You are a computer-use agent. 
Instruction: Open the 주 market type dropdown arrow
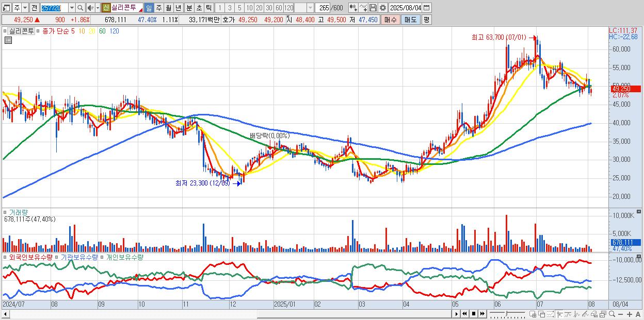(25, 8)
